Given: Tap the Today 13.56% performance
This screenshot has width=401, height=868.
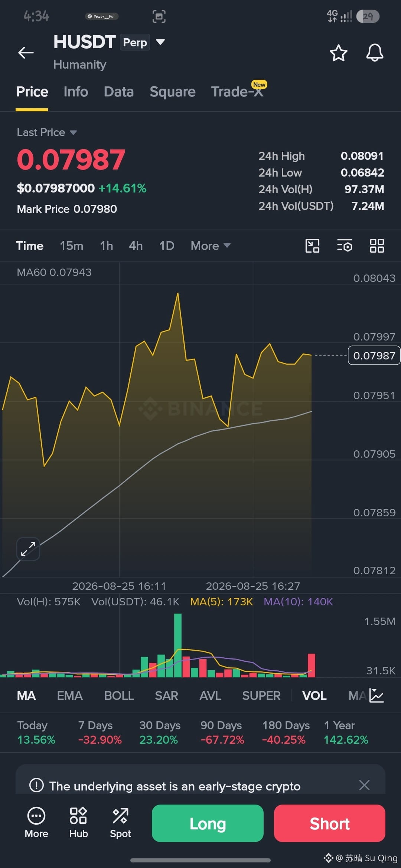Looking at the screenshot, I should (x=36, y=733).
